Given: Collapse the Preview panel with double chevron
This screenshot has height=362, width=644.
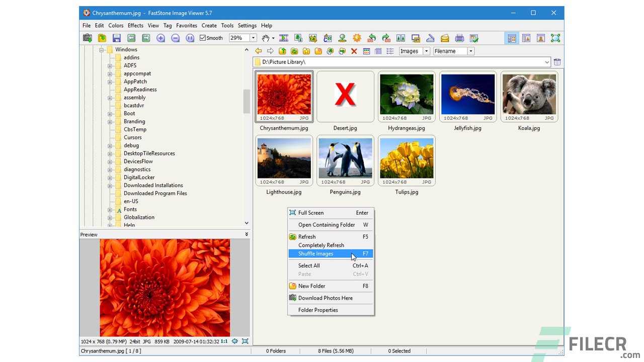Looking at the screenshot, I should (247, 234).
